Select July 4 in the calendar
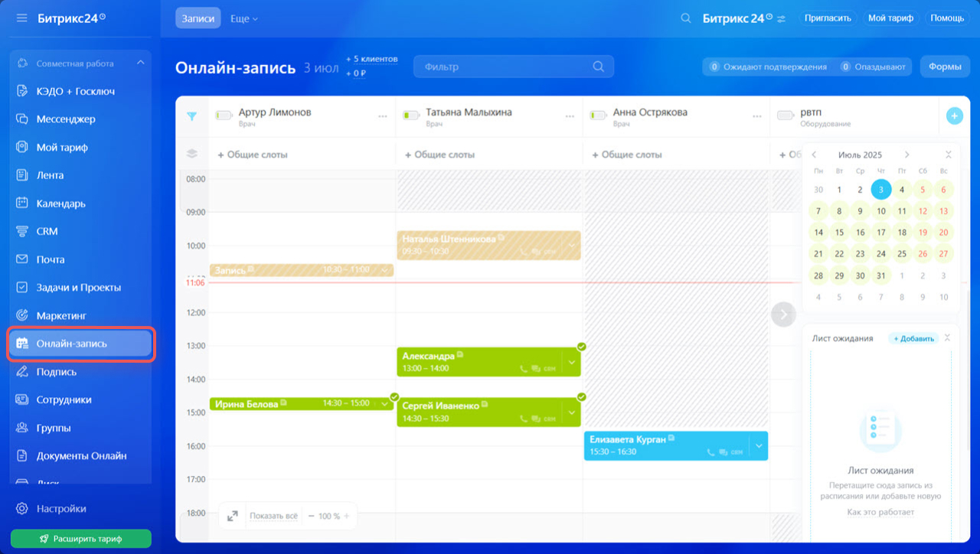Viewport: 980px width, 554px height. (902, 190)
